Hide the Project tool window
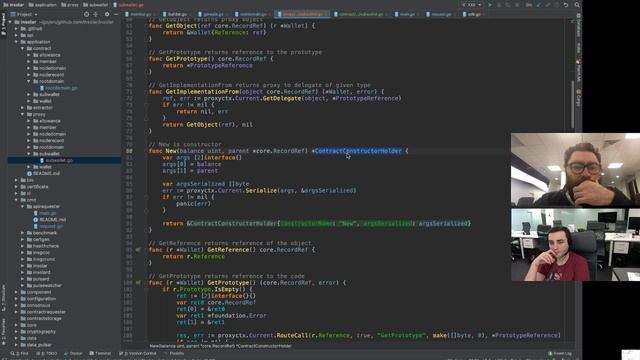Screen dimensions: 640x360 116,14
